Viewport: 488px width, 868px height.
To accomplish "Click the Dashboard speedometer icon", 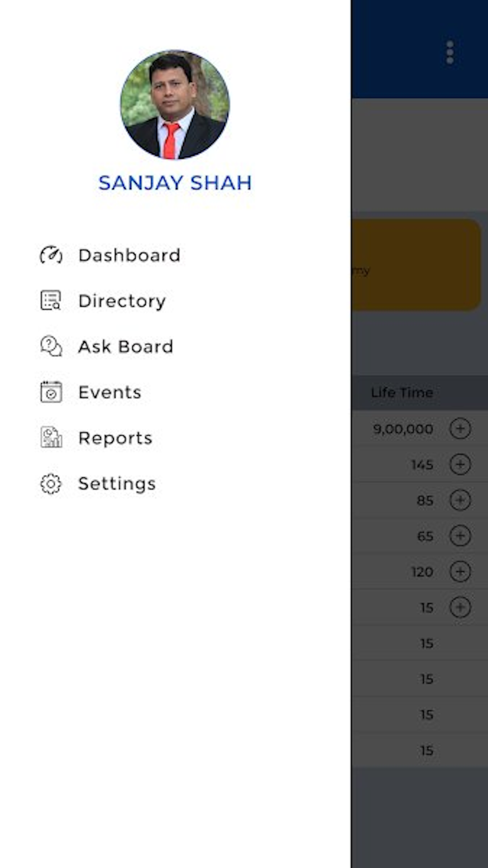I will 51,255.
